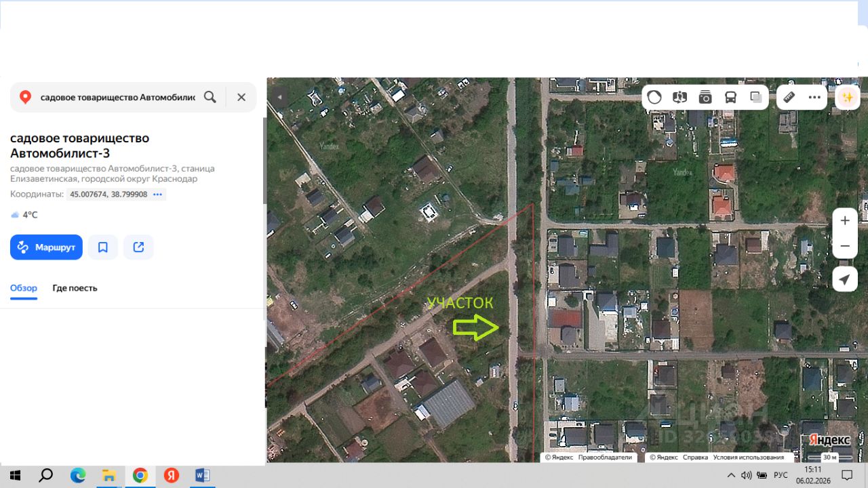868x488 pixels.
Task: Open the Условия использования link
Action: click(749, 457)
